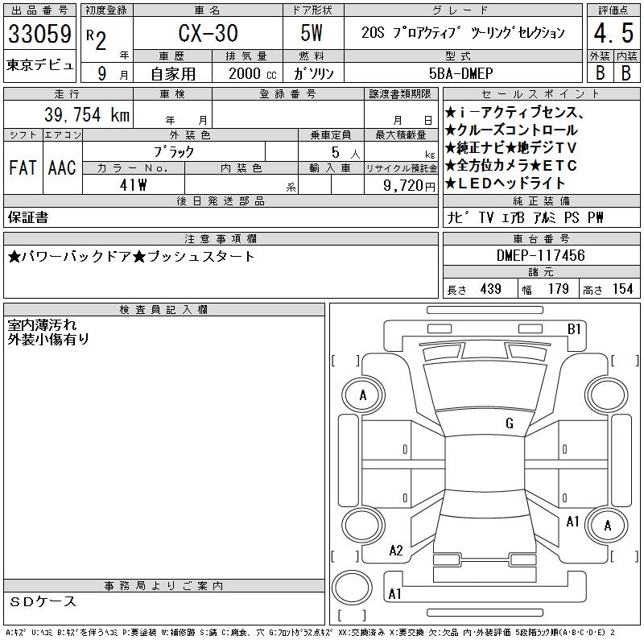This screenshot has height=644, width=644.
Task: Click the recycle deposit 9,720円
Action: (409, 186)
